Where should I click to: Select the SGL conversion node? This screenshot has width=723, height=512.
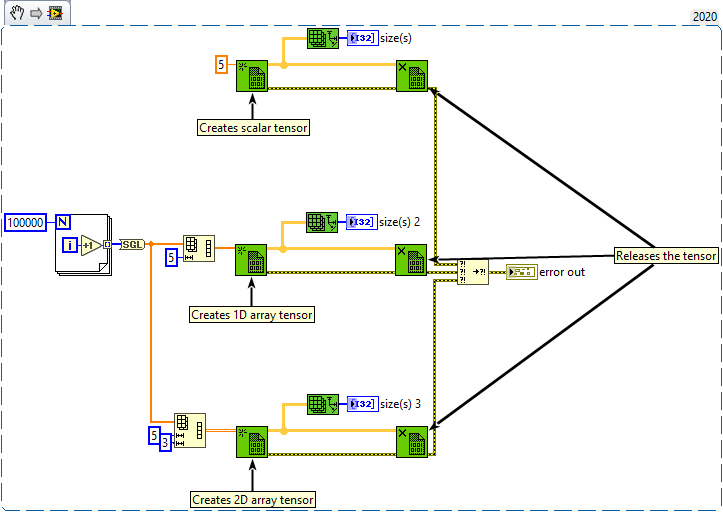tap(132, 244)
